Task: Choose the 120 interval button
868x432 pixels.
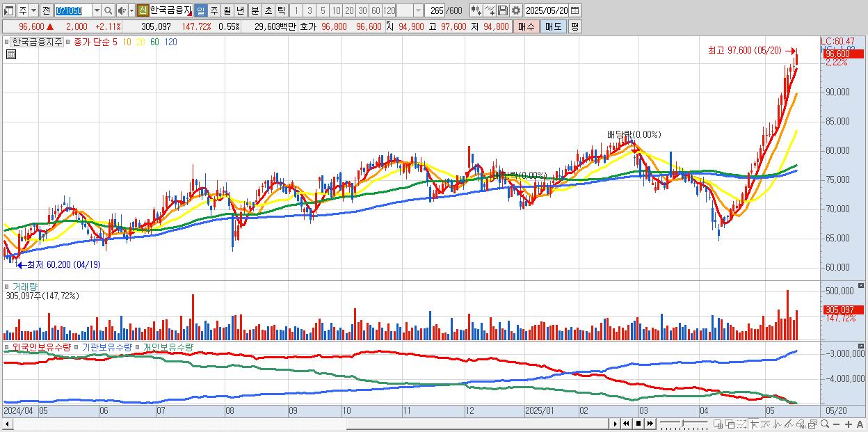Action: pyautogui.click(x=389, y=10)
